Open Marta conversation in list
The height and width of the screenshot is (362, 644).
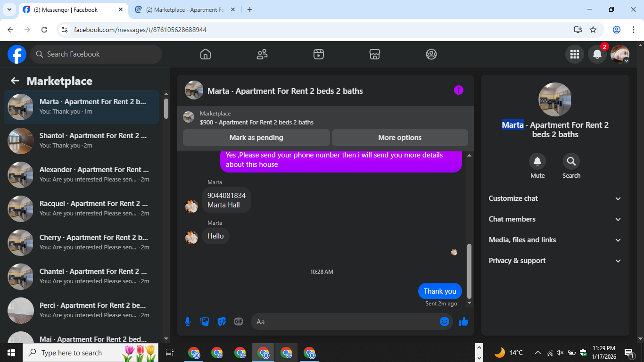[82, 107]
